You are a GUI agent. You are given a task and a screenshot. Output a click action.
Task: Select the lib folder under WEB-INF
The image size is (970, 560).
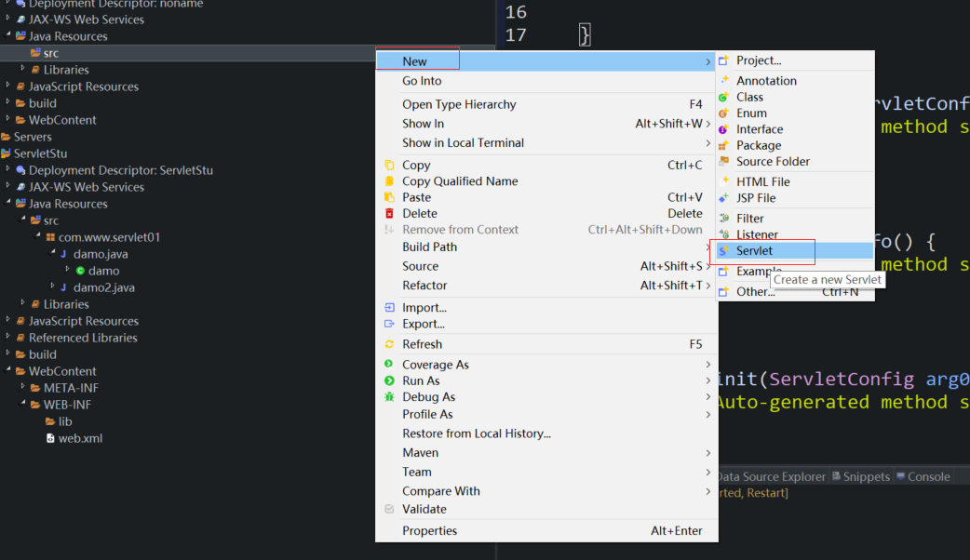point(65,421)
